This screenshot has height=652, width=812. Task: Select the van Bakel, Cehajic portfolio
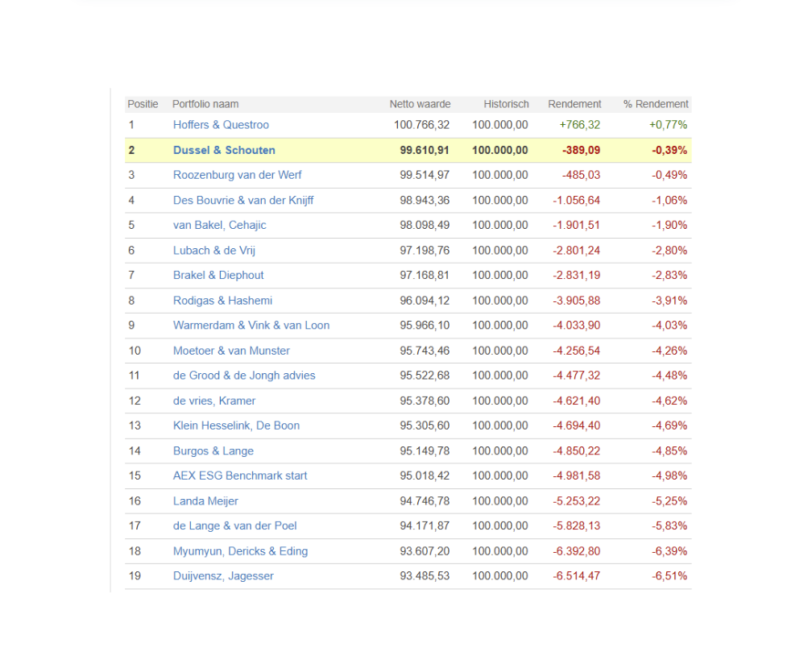pyautogui.click(x=219, y=225)
